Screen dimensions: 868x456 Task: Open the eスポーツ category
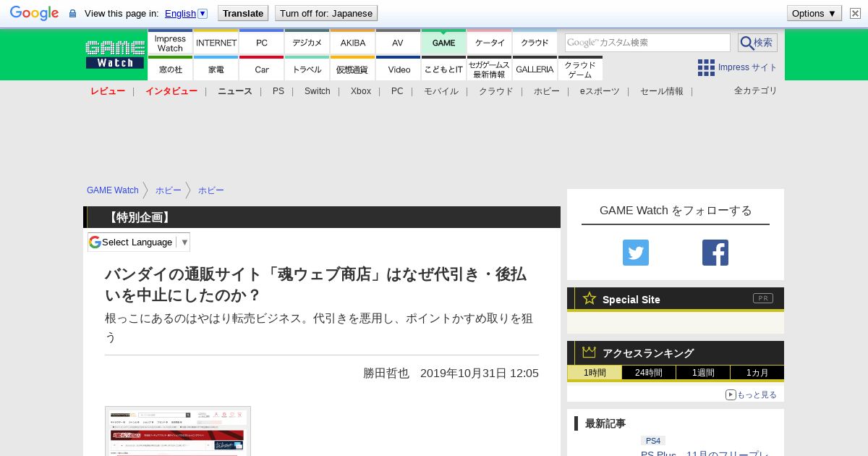point(600,91)
